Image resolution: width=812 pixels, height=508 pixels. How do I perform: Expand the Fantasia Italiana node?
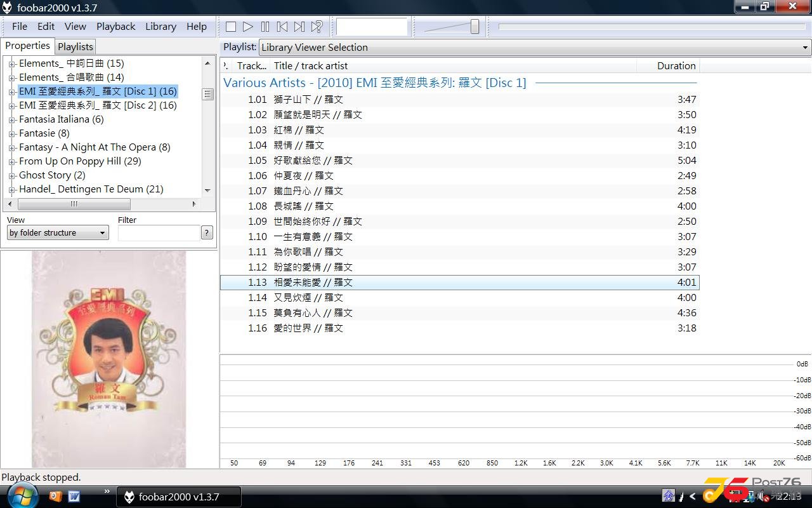[12, 119]
